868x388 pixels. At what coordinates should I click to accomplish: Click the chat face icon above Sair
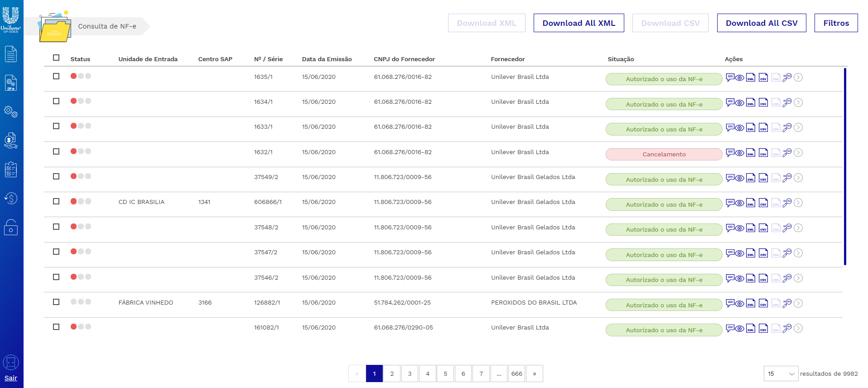[11, 363]
